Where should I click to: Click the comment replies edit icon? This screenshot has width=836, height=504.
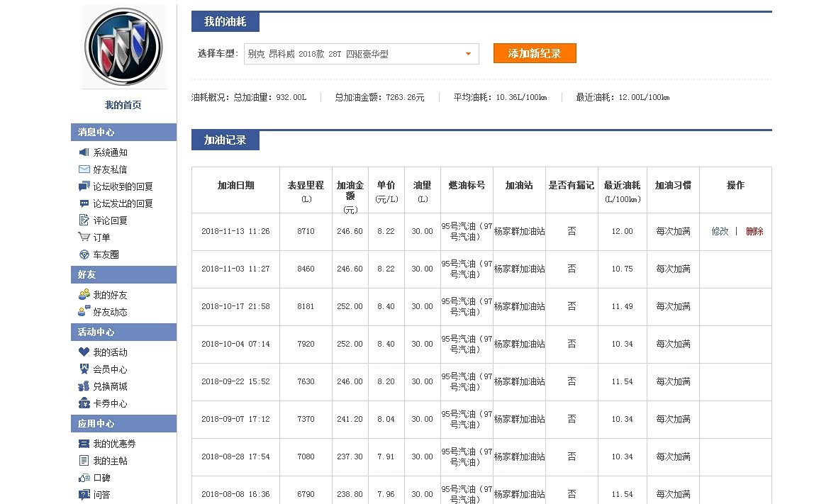coord(84,220)
